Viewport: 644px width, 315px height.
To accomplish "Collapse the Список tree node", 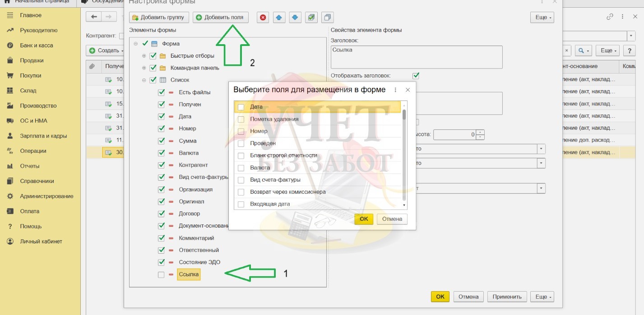I will tap(144, 80).
